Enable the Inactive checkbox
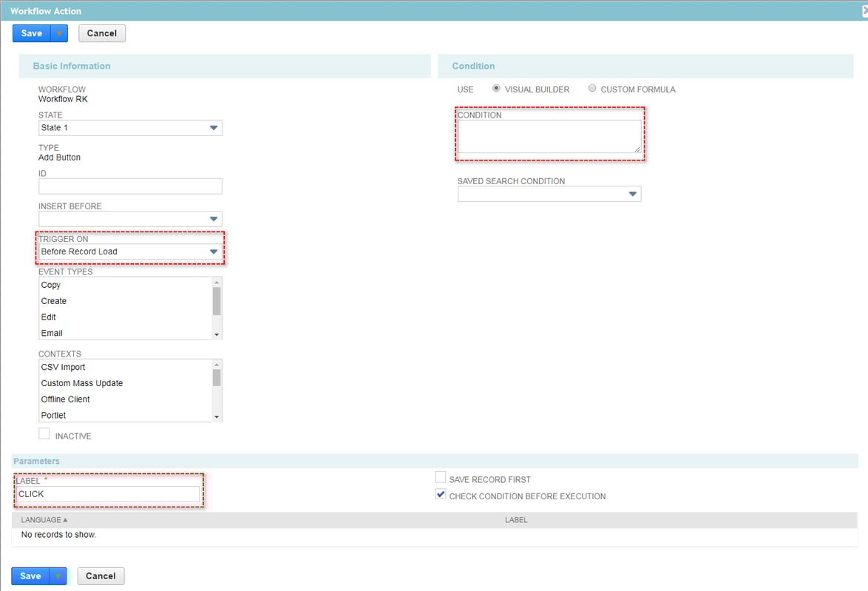 tap(44, 434)
